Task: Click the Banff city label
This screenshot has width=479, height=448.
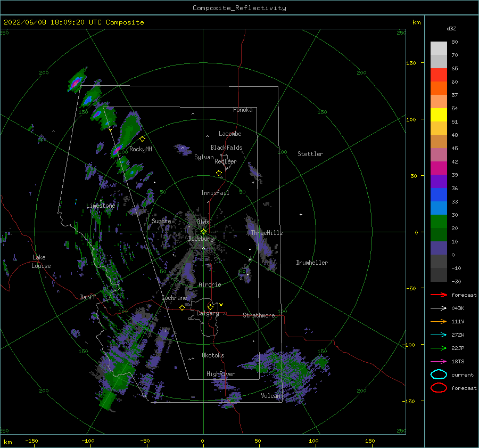Action: click(88, 297)
